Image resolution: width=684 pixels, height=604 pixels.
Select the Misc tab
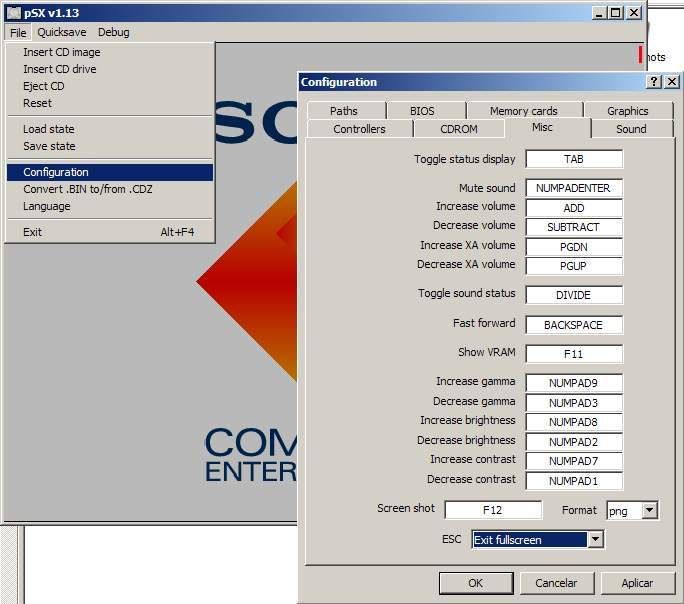pos(547,127)
